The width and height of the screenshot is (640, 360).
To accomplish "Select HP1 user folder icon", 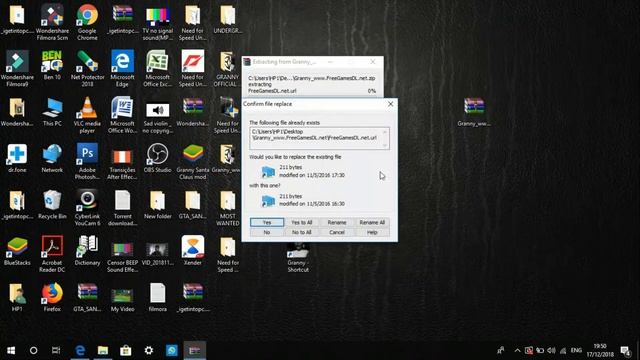I will point(17,298).
